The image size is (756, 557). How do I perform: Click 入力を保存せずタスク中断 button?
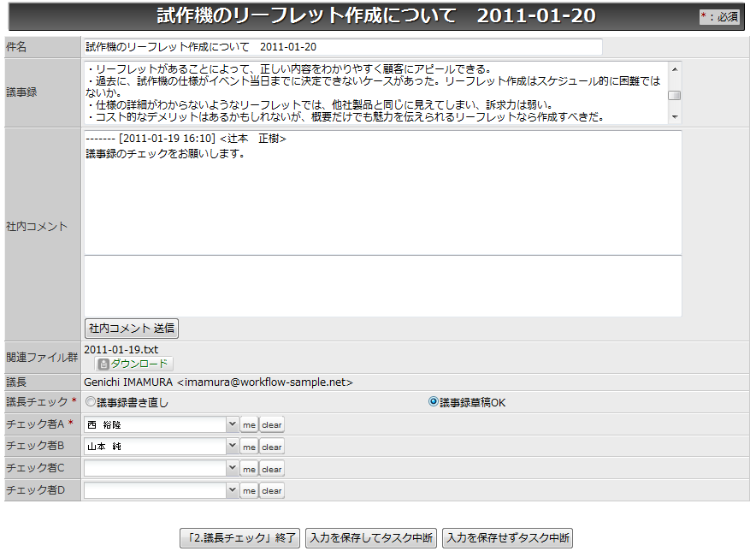508,538
